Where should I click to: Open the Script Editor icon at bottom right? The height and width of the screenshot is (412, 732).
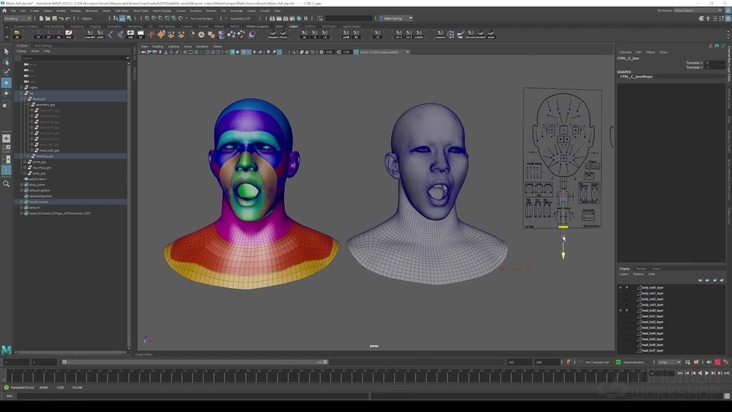[x=727, y=396]
